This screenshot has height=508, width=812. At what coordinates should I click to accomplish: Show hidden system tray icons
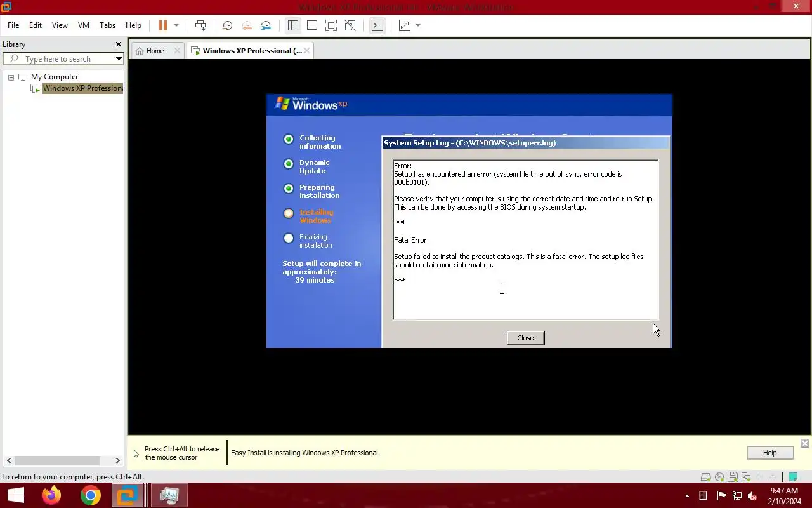(x=687, y=496)
